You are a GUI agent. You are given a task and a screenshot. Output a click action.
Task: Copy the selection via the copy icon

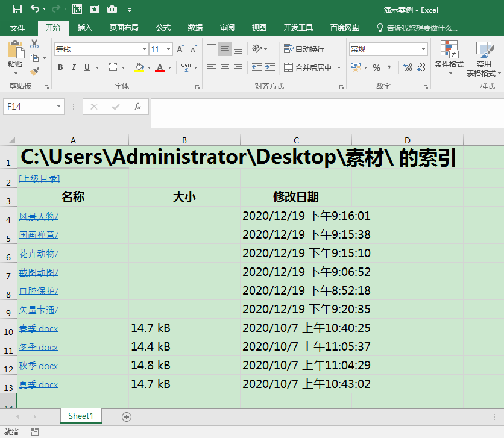34,58
